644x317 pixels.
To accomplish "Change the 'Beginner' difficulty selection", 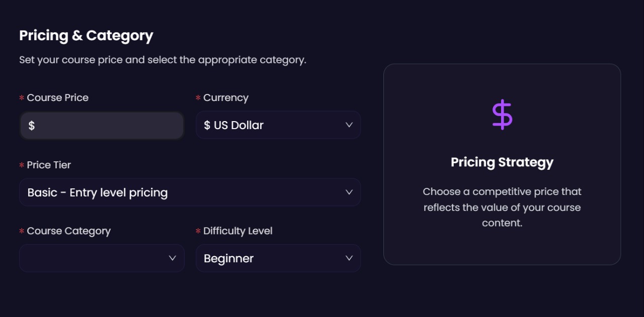I will pos(272,258).
